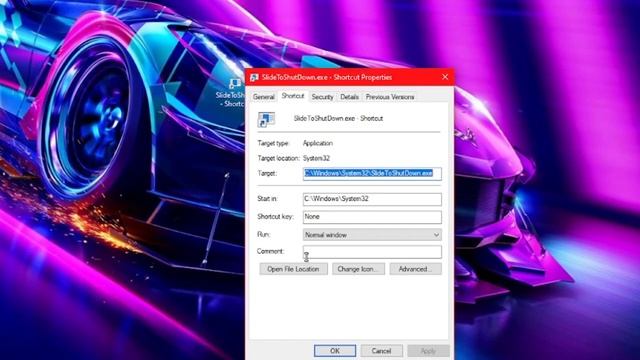Viewport: 640px width, 360px height.
Task: Click the empty Comment input field
Action: point(372,252)
